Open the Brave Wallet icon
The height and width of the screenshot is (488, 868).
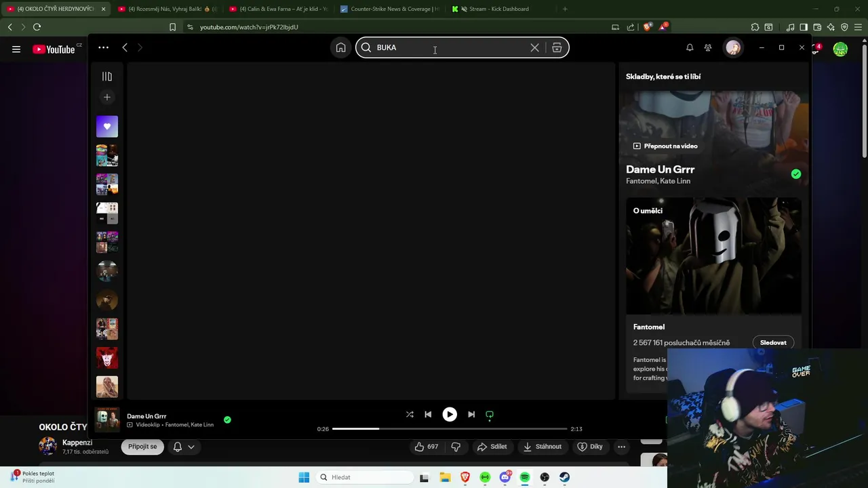point(817,27)
